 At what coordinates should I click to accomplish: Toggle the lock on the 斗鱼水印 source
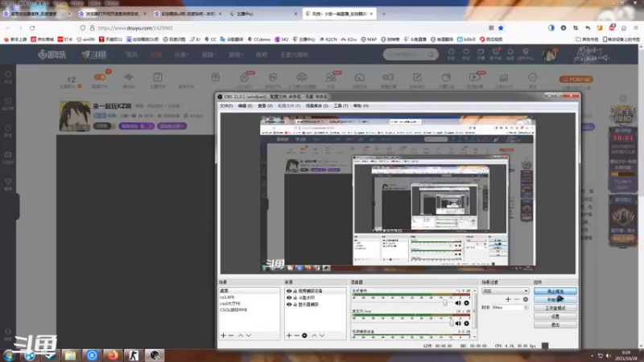[x=295, y=298]
